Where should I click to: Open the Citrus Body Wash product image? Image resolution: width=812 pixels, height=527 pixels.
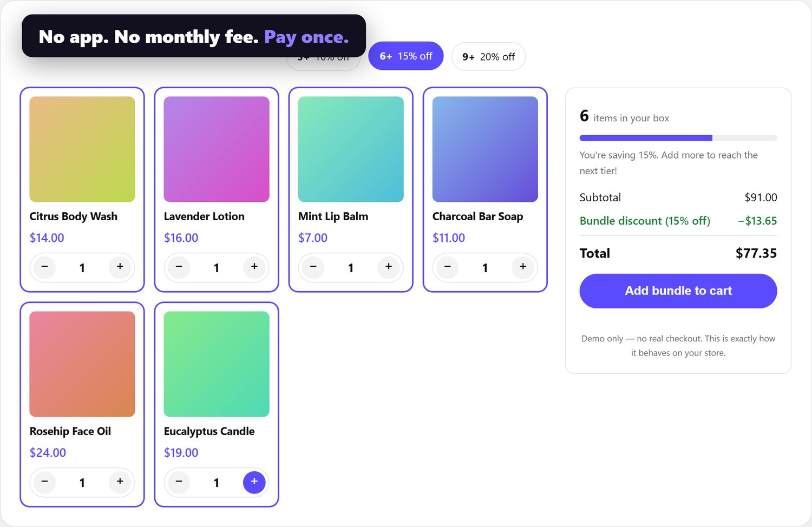click(x=82, y=149)
